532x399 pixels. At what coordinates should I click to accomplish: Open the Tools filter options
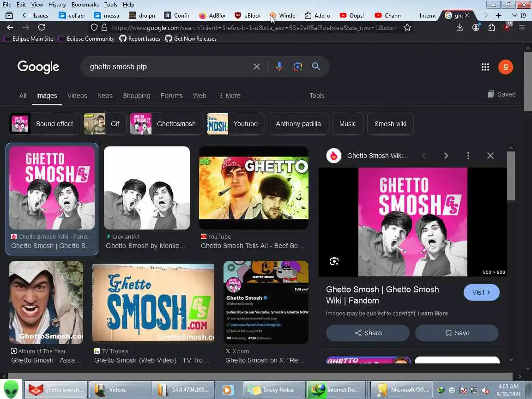(317, 96)
